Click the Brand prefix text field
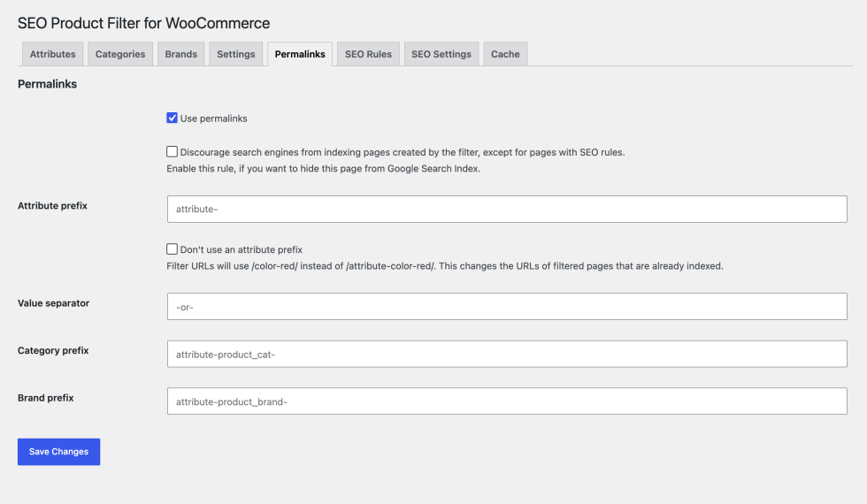Viewport: 867px width, 504px height. [507, 401]
